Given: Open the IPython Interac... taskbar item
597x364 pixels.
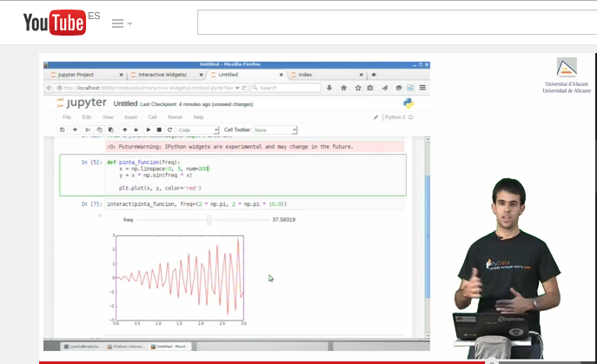Looking at the screenshot, I should click(x=126, y=347).
